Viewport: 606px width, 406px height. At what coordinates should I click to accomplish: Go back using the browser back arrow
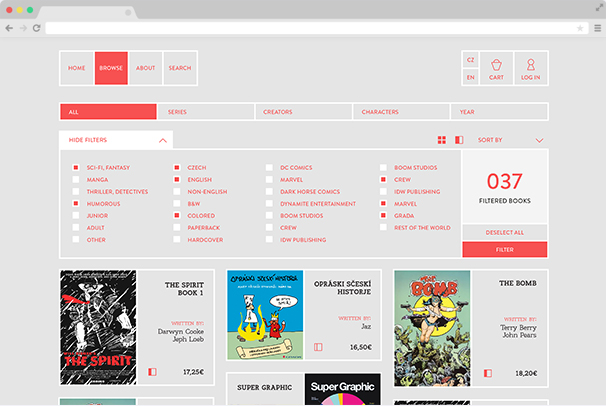[10, 28]
